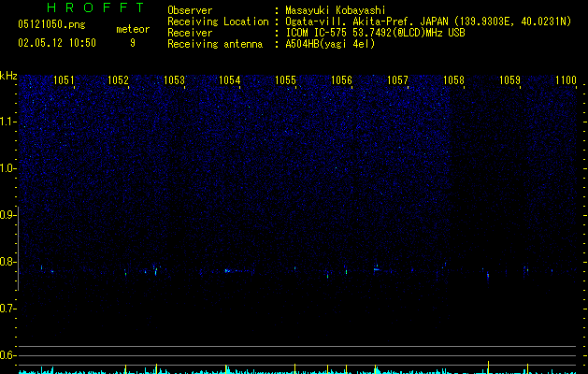
Task: Select the file name 05121050.png
Action: coord(51,24)
